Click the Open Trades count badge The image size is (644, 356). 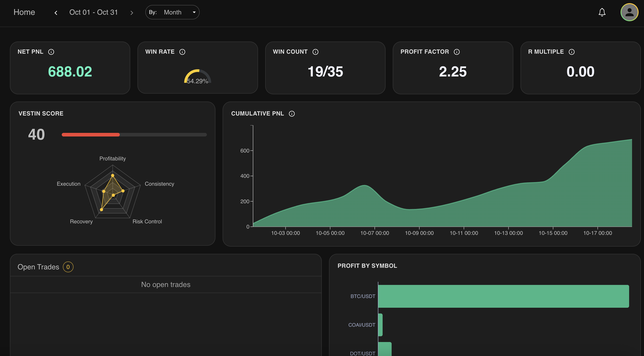pos(68,267)
